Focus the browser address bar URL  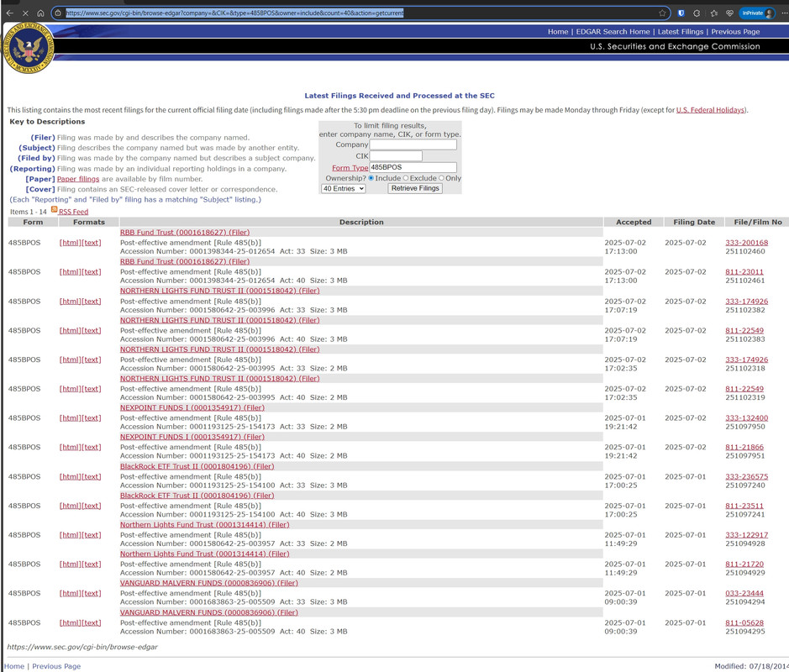[360, 13]
